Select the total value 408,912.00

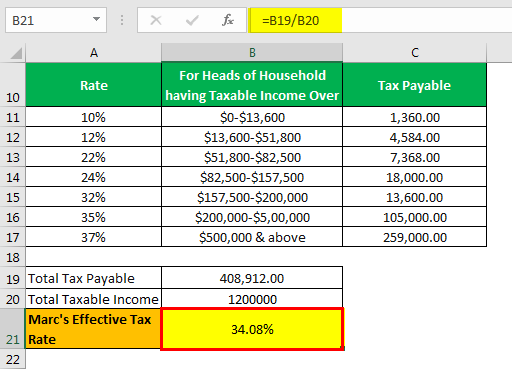pos(252,278)
